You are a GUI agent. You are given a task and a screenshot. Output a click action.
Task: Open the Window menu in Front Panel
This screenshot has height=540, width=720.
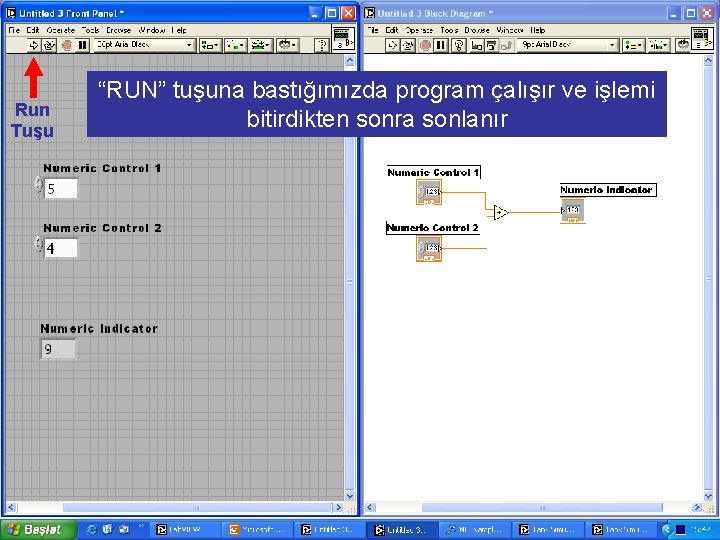tap(152, 30)
